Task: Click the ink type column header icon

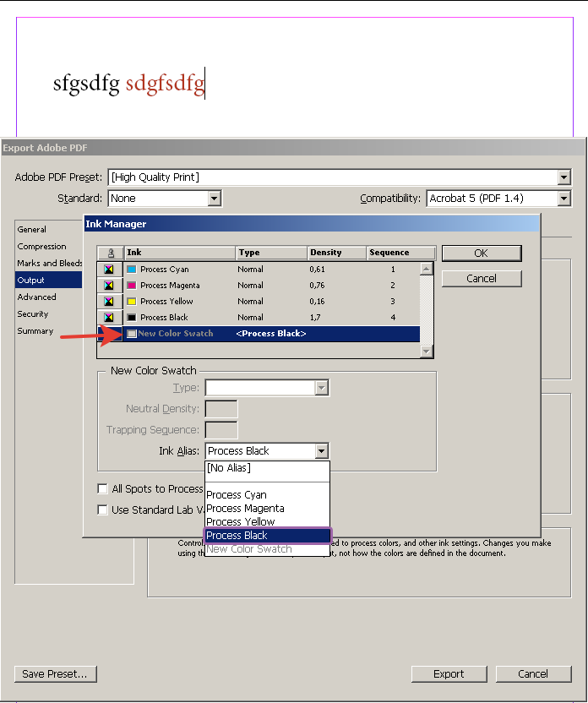Action: tap(111, 253)
